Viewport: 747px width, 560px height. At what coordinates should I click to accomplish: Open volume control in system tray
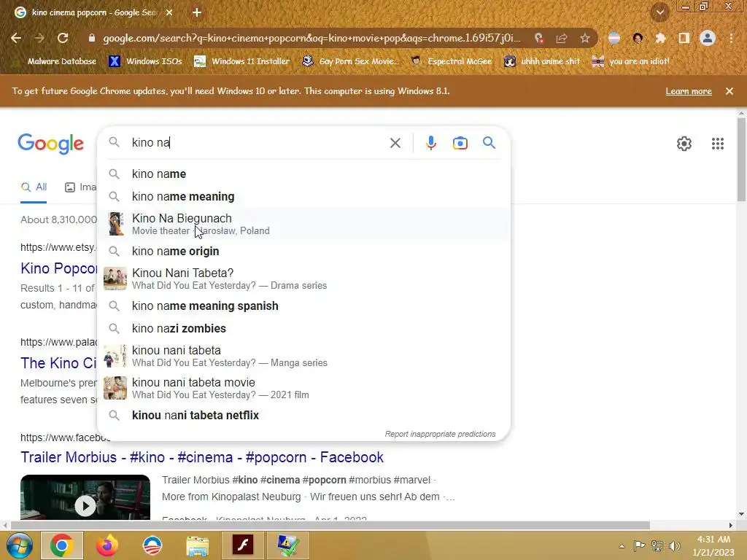coord(675,545)
